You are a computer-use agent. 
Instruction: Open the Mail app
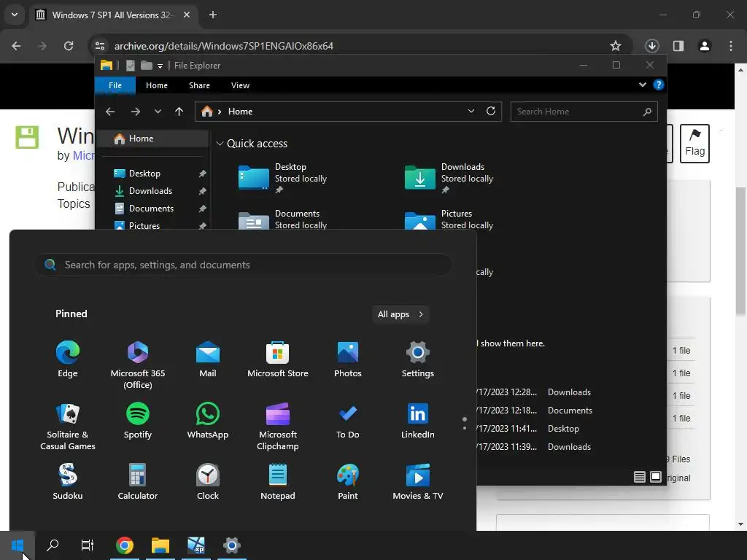click(208, 359)
